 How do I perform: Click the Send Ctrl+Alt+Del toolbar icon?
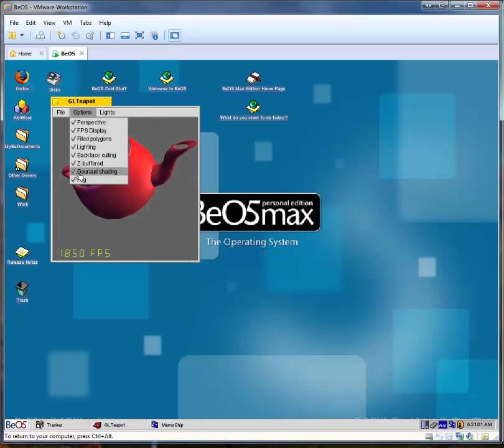pos(40,35)
